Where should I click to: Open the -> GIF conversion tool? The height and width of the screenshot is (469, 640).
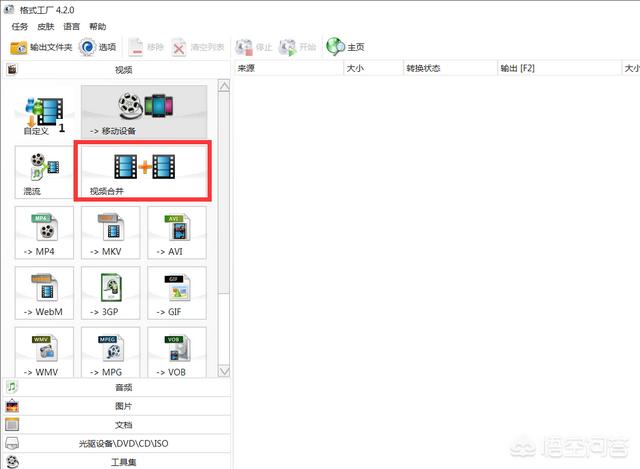tap(176, 292)
